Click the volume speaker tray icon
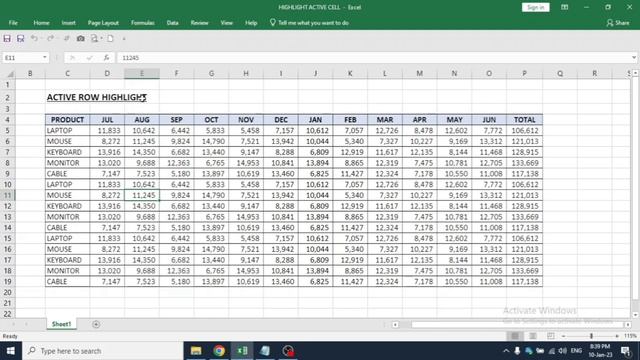The height and width of the screenshot is (360, 640). pyautogui.click(x=562, y=351)
